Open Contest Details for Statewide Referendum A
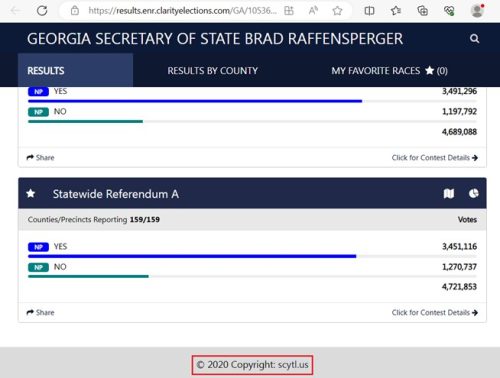This screenshot has width=500, height=378. [x=435, y=312]
